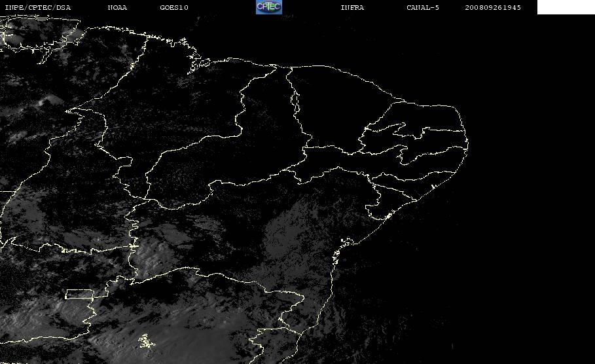Click the easternmost tip of the Brazilian coast
Image resolution: width=595 pixels, height=364 pixels.
coord(467,144)
